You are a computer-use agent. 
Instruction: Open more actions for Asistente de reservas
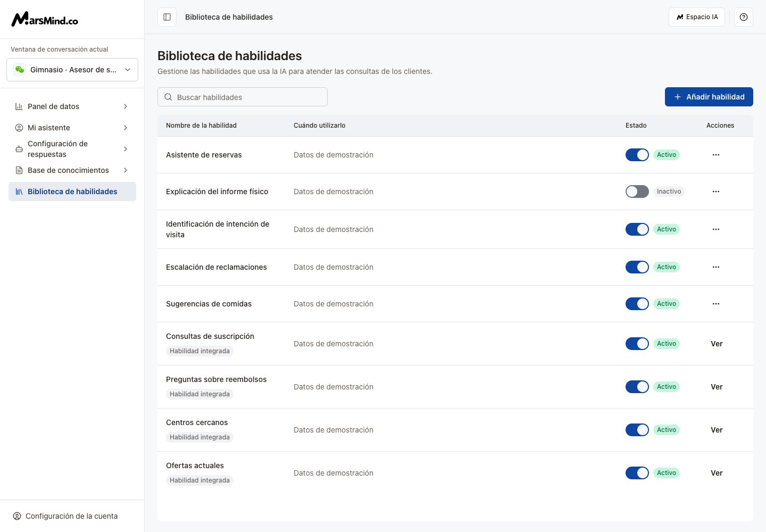click(x=716, y=155)
